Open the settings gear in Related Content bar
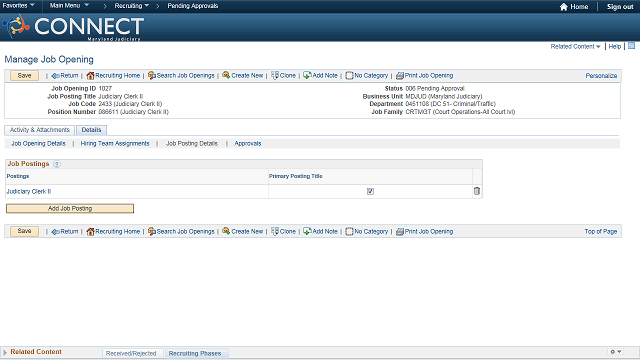The height and width of the screenshot is (360, 640). click(613, 351)
